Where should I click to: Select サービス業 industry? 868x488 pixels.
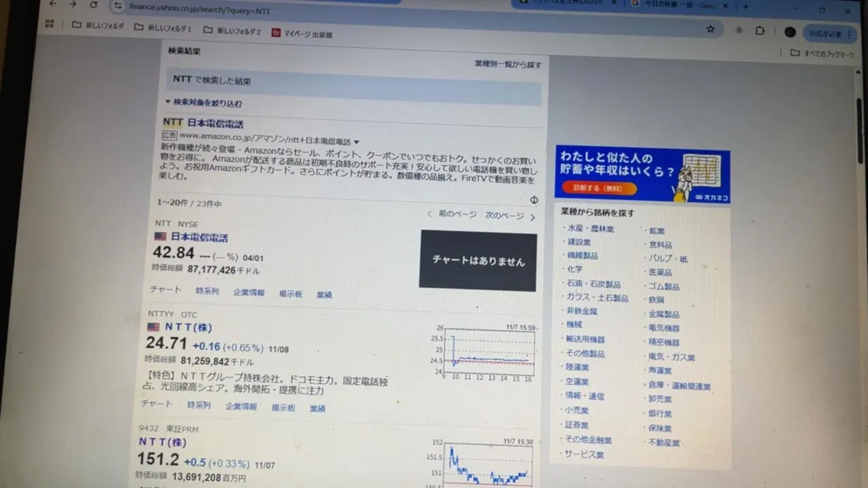584,454
